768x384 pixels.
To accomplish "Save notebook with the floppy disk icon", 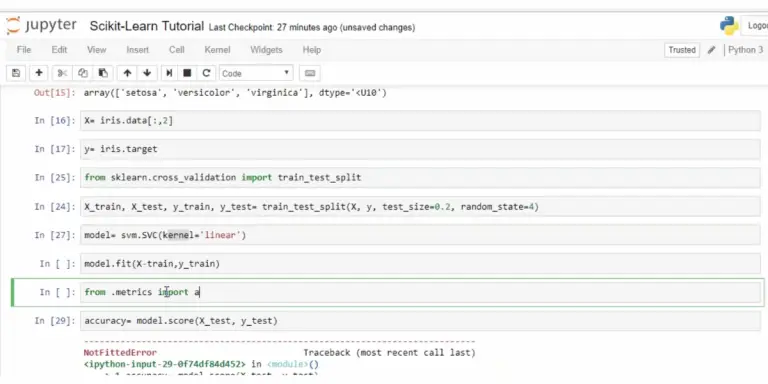I will (x=16, y=73).
